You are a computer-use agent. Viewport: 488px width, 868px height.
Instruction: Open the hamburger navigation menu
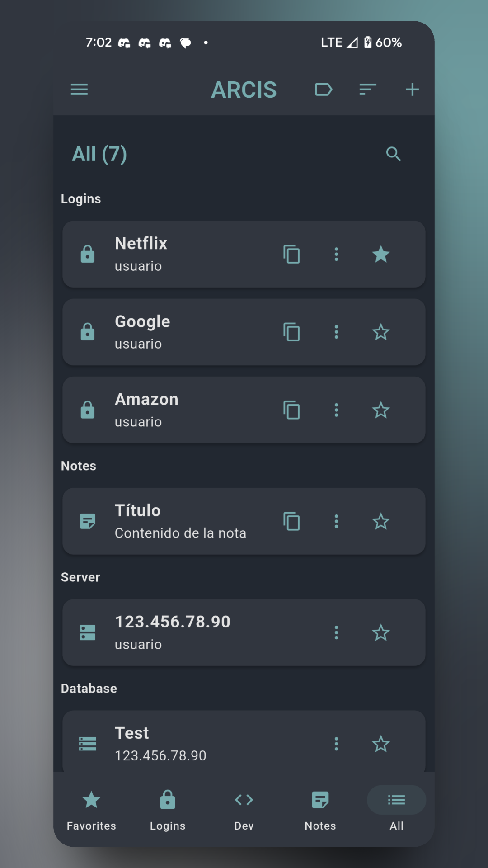click(x=79, y=90)
